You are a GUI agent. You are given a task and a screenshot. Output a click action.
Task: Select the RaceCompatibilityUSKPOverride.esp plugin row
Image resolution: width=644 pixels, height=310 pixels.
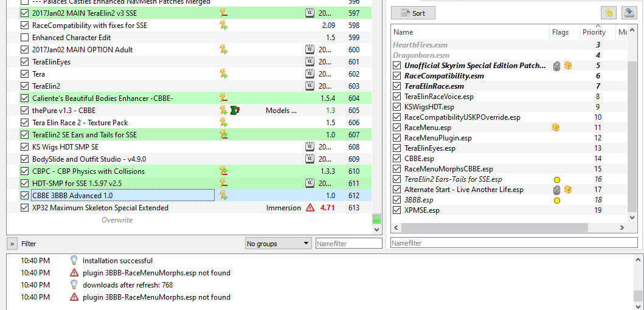click(509, 117)
